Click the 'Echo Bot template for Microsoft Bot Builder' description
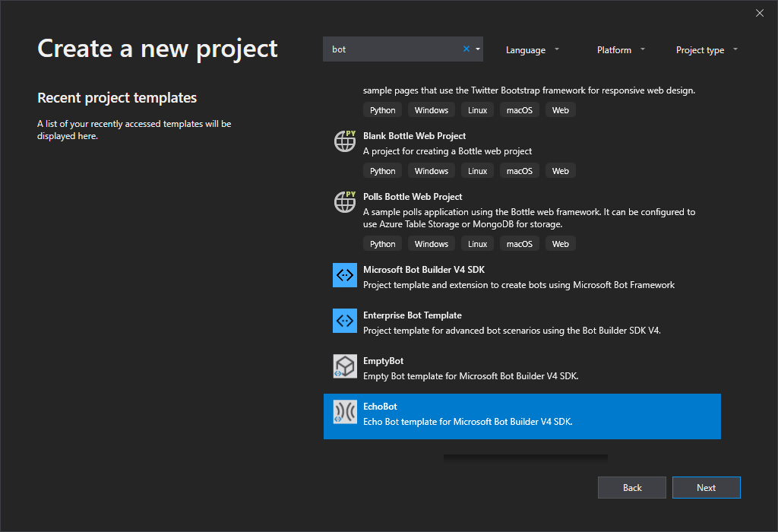This screenshot has height=532, width=778. point(468,422)
